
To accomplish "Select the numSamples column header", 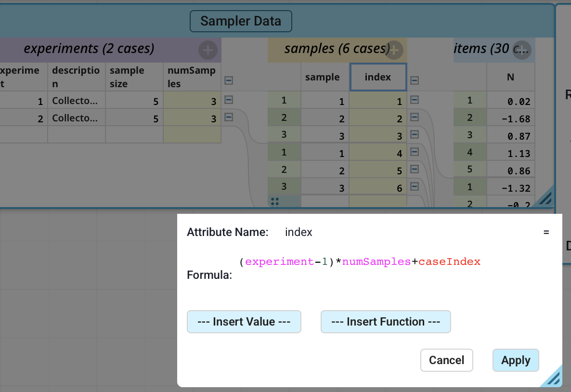I will pos(192,77).
